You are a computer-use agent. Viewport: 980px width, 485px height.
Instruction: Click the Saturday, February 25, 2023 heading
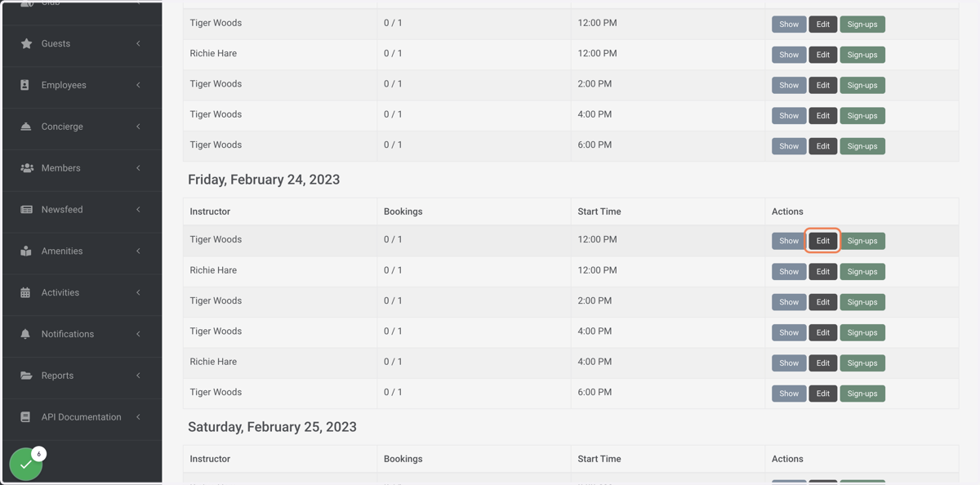tap(272, 427)
